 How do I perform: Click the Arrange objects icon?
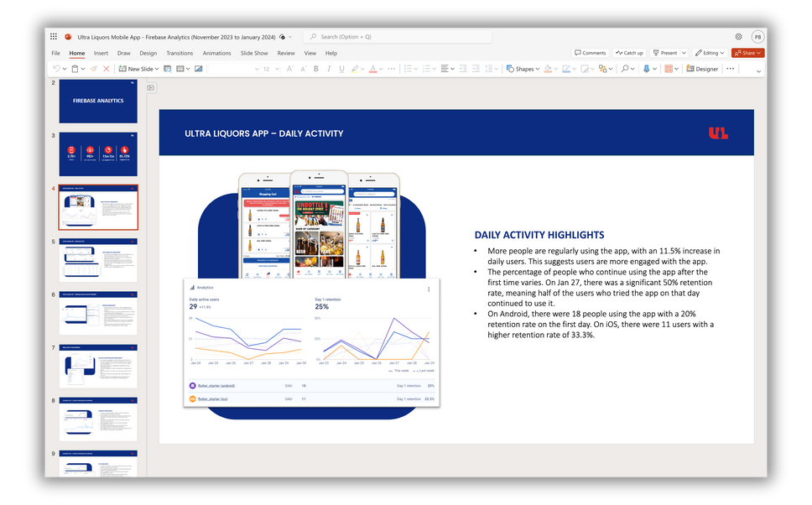pos(601,69)
